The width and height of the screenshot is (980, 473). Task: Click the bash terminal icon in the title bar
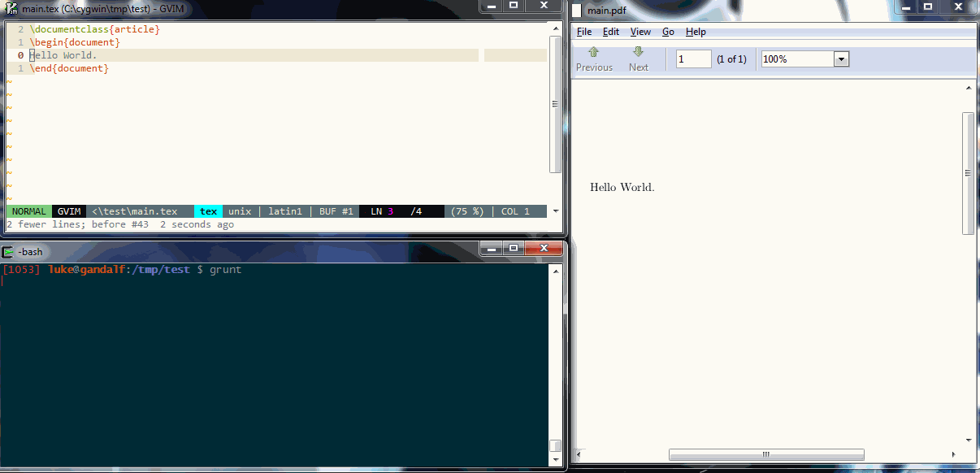tap(8, 252)
